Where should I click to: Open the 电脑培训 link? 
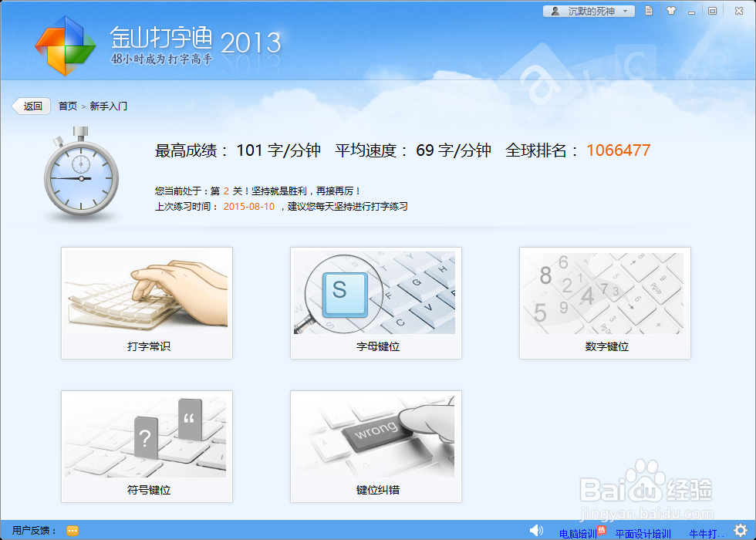[x=578, y=534]
